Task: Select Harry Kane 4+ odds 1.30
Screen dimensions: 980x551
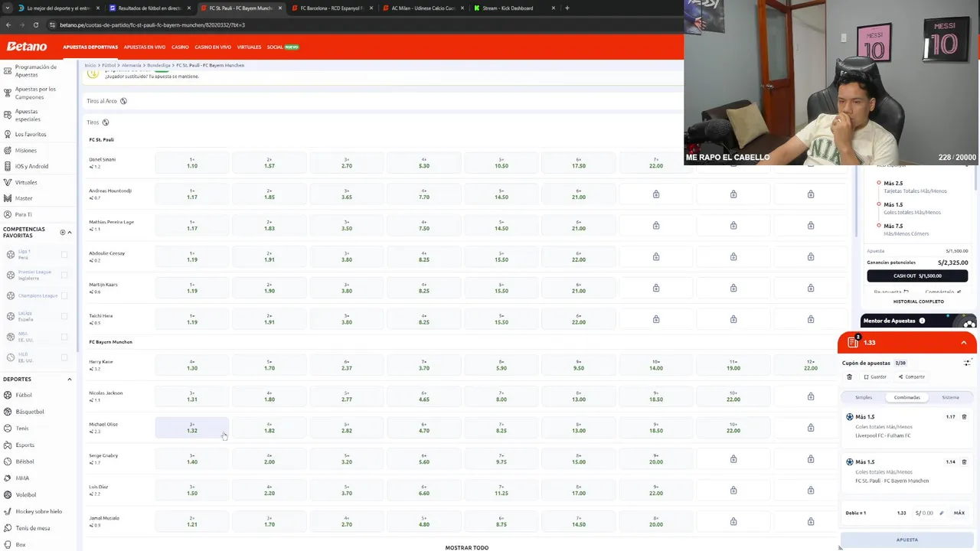Action: (192, 365)
